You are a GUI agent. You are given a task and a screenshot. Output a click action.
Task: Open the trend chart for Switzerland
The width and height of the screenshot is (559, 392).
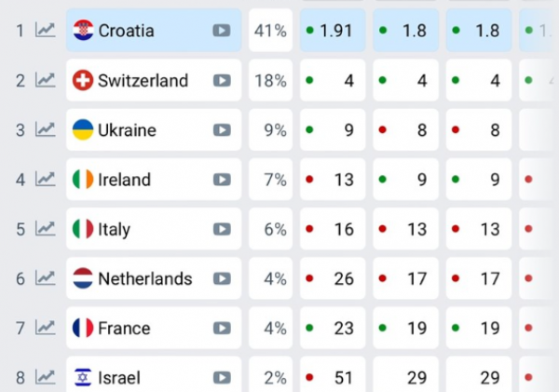pos(45,80)
